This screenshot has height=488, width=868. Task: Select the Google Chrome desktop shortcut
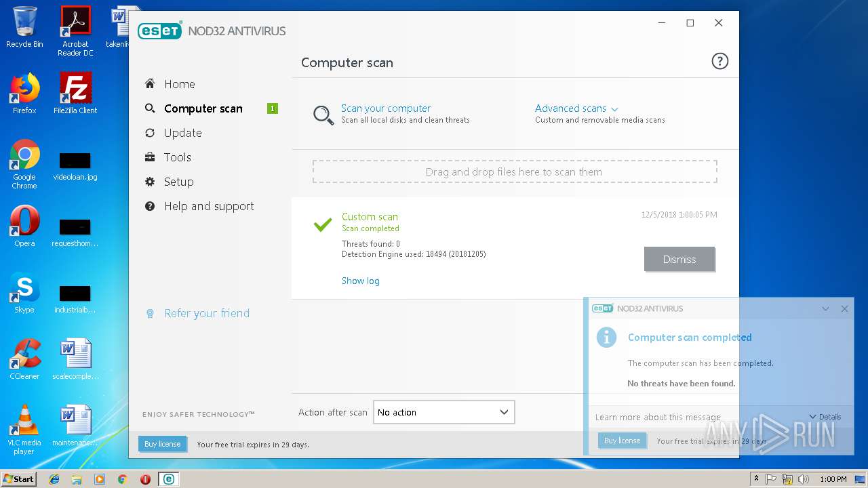[x=24, y=164]
